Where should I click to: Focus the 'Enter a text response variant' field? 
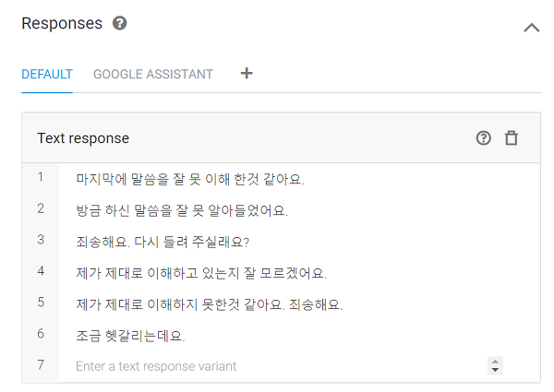coord(279,366)
